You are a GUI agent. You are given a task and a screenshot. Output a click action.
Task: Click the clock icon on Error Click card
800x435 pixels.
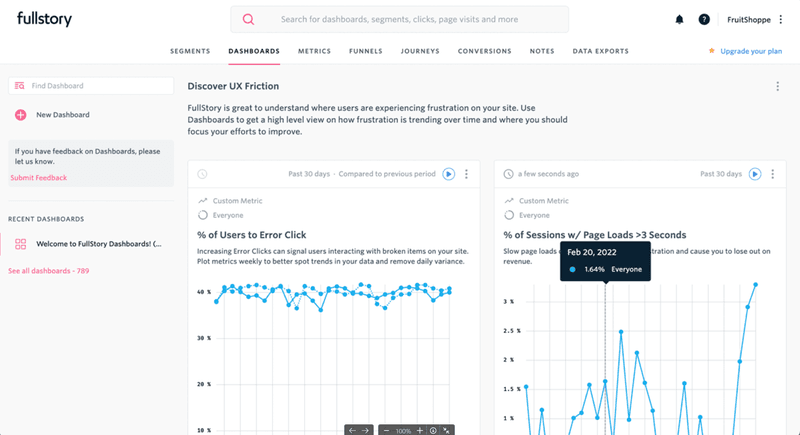click(x=203, y=174)
